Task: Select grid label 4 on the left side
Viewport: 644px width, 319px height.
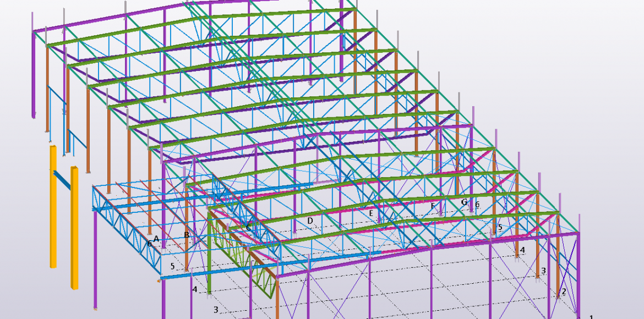Action: click(x=194, y=289)
